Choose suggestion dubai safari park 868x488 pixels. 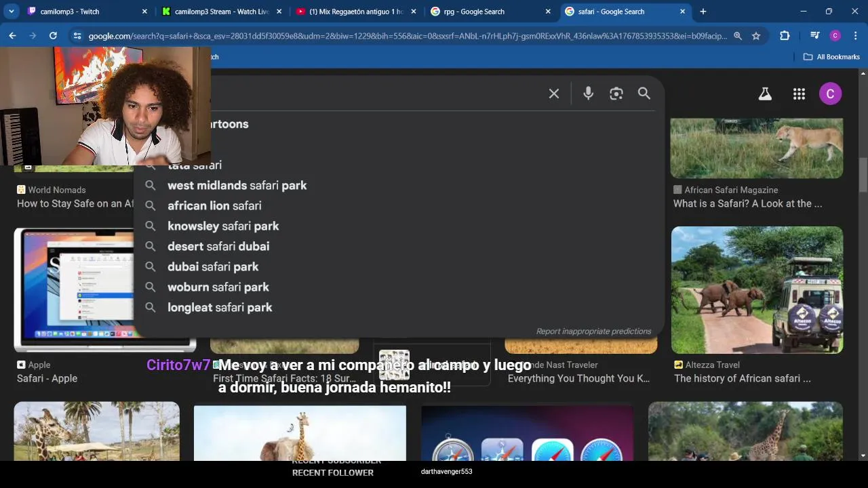pyautogui.click(x=213, y=267)
